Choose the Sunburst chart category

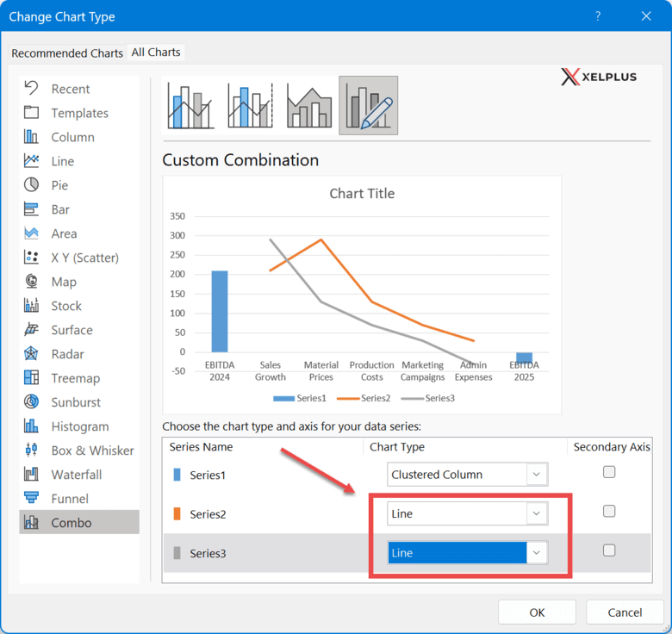(x=76, y=402)
